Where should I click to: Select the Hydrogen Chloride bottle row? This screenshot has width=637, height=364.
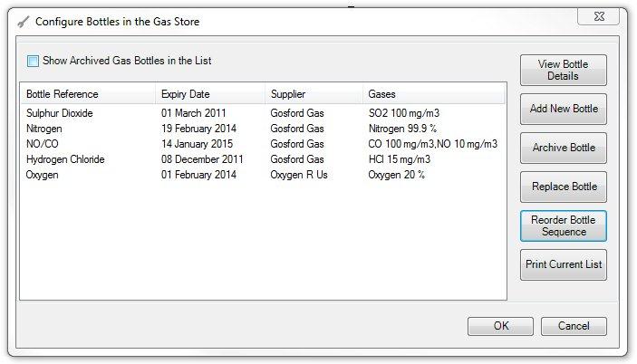click(x=263, y=159)
